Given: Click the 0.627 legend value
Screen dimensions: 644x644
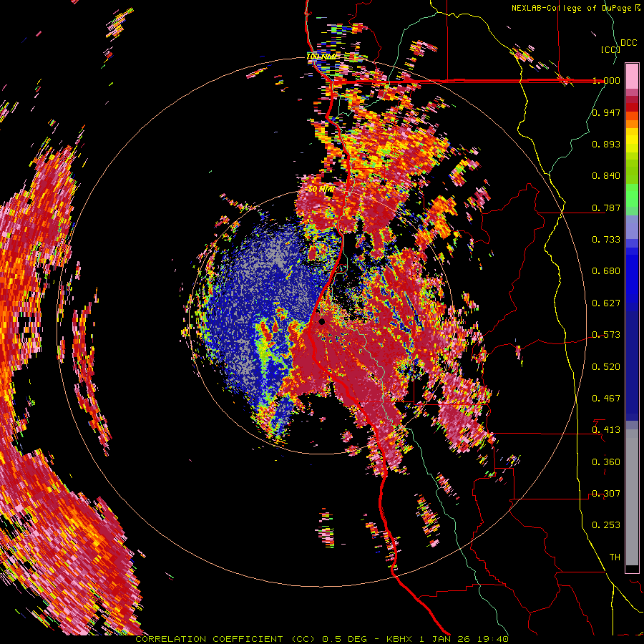Looking at the screenshot, I should pos(606,303).
